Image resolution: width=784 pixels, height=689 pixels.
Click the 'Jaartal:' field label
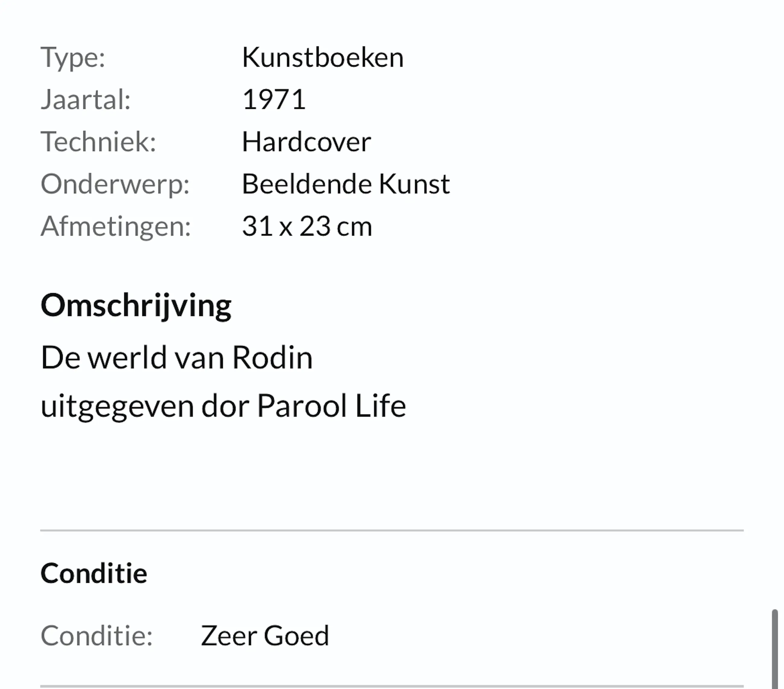(86, 100)
